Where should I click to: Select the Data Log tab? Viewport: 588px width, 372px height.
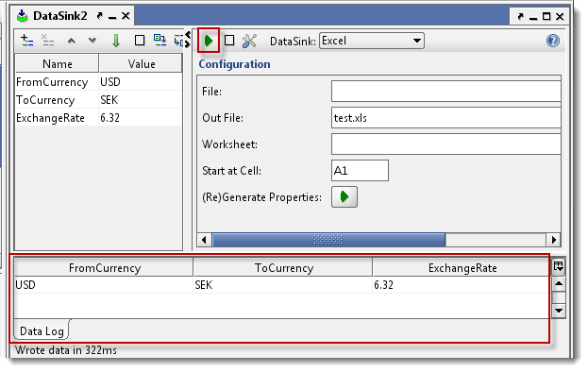(x=42, y=331)
